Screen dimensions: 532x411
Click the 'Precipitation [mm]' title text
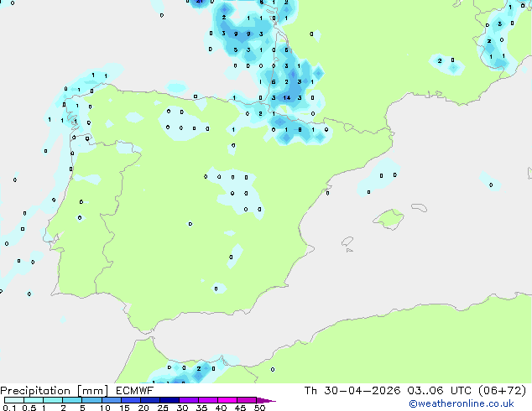(x=54, y=391)
